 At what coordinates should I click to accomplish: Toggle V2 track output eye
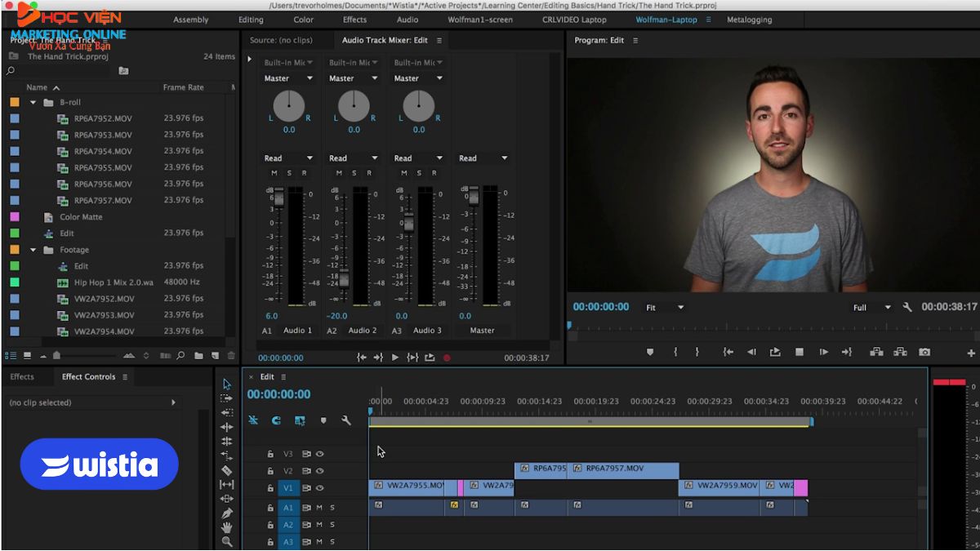pyautogui.click(x=320, y=471)
